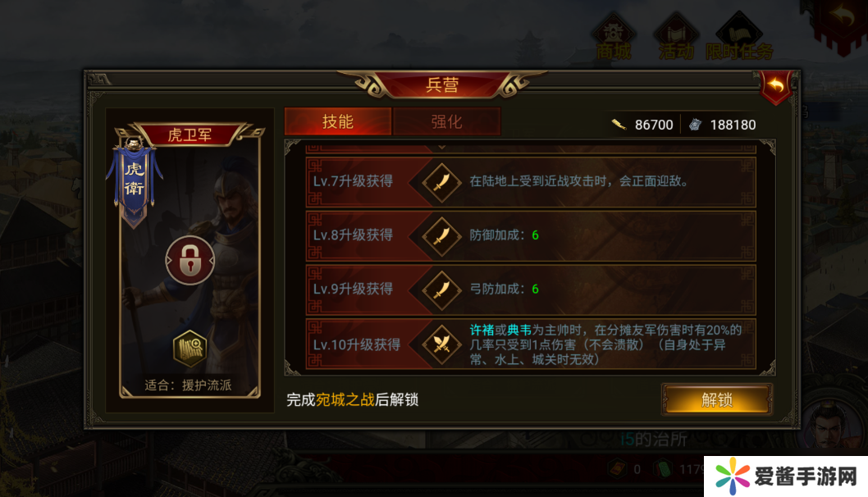Switch to the 技能 tab
Screen dimensions: 868x497
[338, 121]
